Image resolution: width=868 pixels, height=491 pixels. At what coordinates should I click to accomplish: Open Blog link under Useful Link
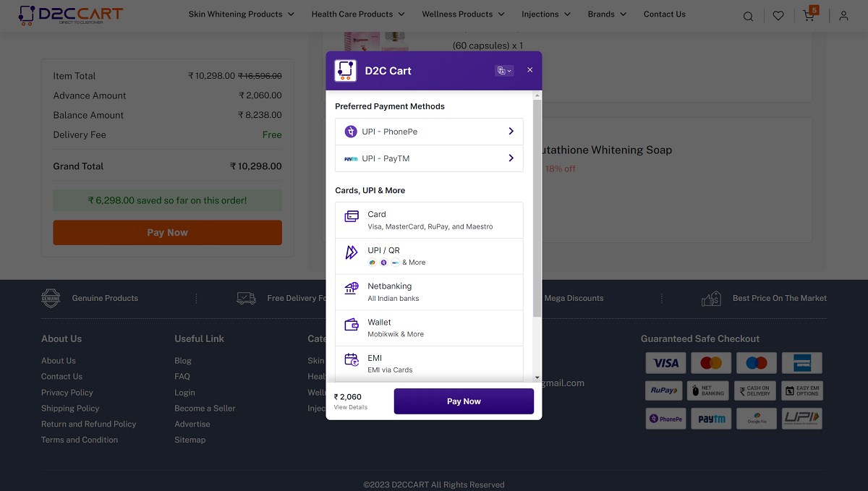click(183, 361)
